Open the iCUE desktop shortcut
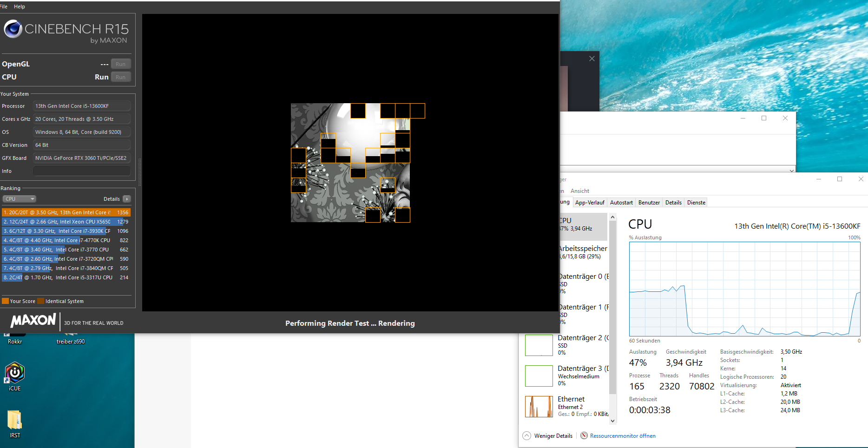Image resolution: width=868 pixels, height=448 pixels. (x=15, y=377)
